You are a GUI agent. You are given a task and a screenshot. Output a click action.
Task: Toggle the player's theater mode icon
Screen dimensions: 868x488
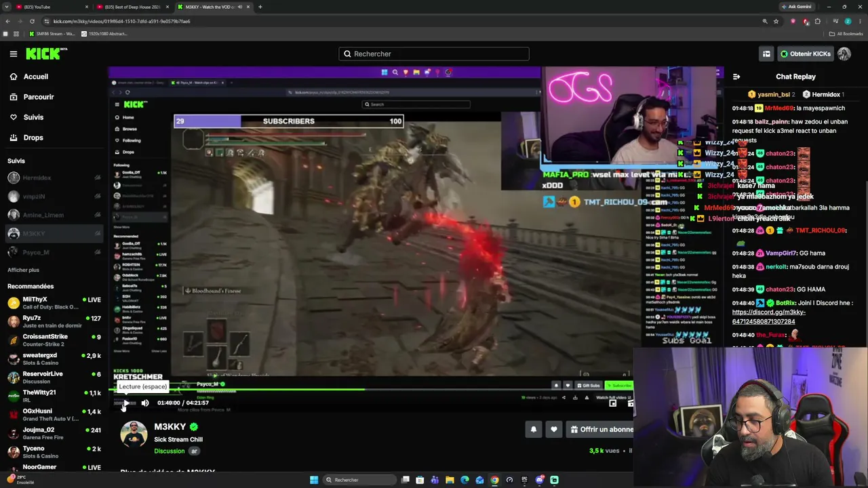pyautogui.click(x=612, y=403)
